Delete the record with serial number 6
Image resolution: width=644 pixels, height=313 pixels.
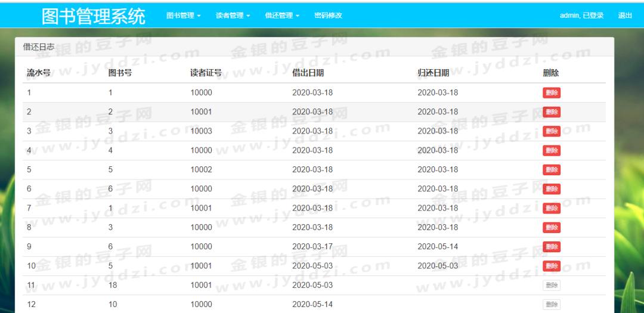point(552,189)
